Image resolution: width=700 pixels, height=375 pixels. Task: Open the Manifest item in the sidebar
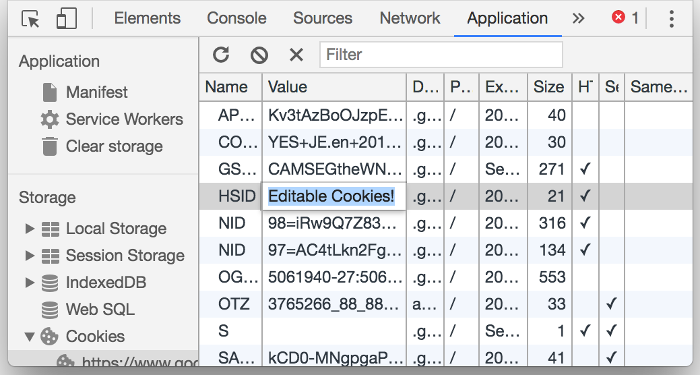point(97,92)
